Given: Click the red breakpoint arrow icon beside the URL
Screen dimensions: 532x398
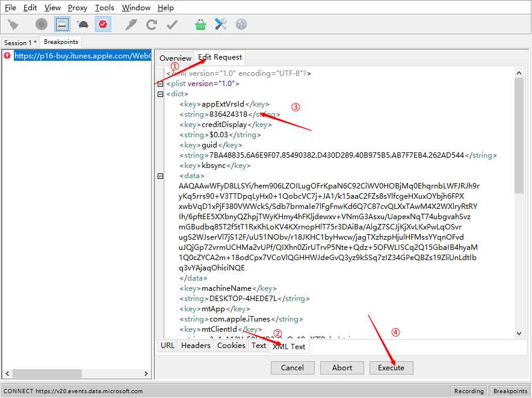Looking at the screenshot, I should [x=7, y=55].
